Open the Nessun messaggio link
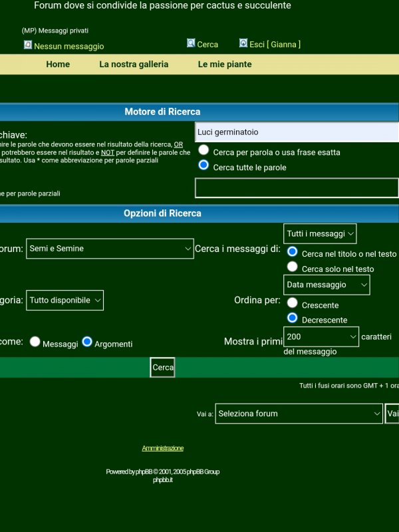The height and width of the screenshot is (532, 399). point(69,47)
